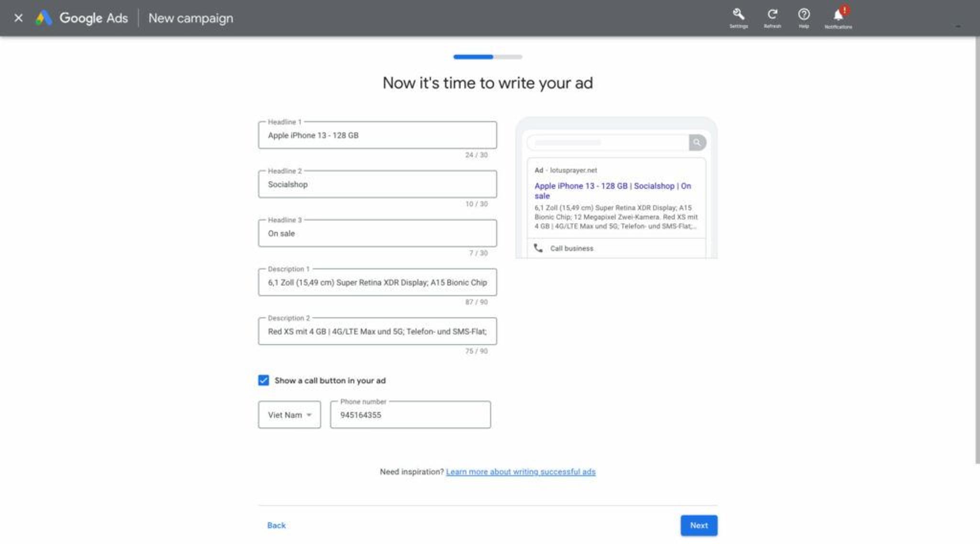This screenshot has width=980, height=544.
Task: Click the 24 / 30 character counter
Action: [476, 155]
